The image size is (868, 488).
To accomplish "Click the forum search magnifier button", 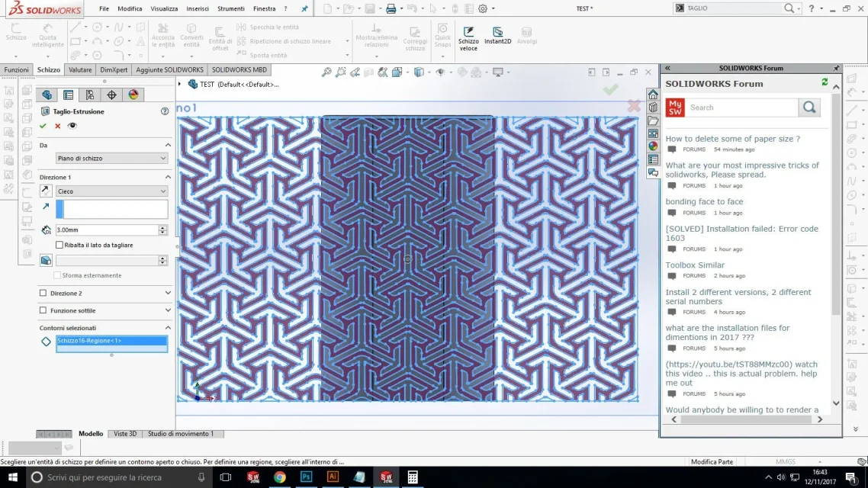I will (809, 108).
